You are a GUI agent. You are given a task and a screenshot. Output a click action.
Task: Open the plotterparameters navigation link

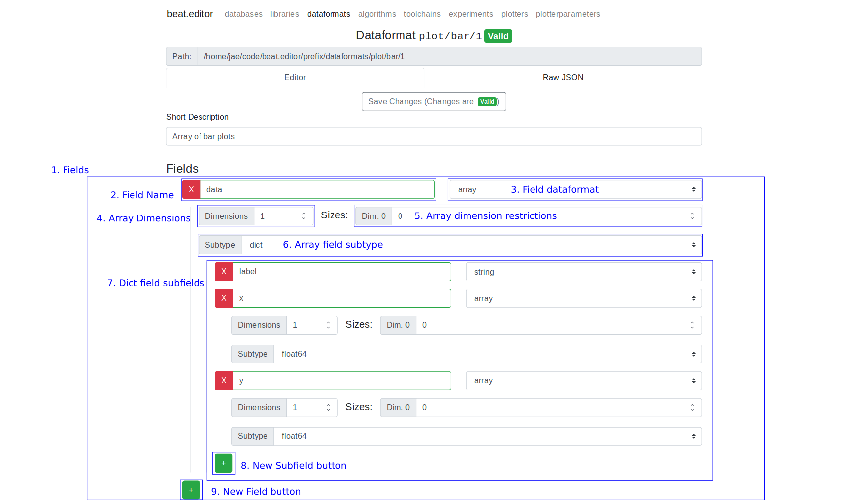coord(567,14)
